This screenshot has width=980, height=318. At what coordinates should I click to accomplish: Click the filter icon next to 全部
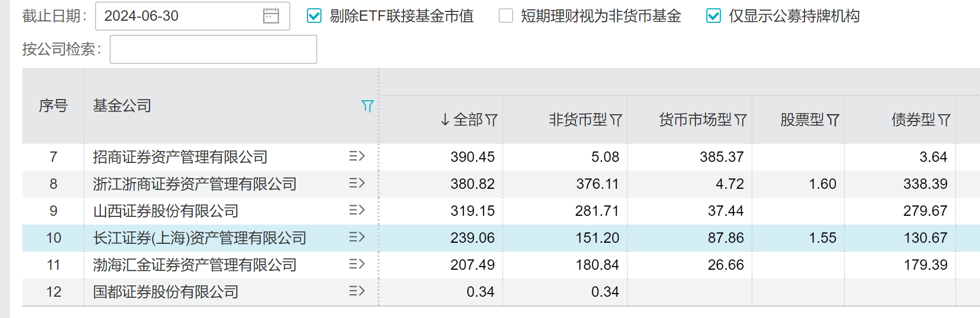[491, 120]
